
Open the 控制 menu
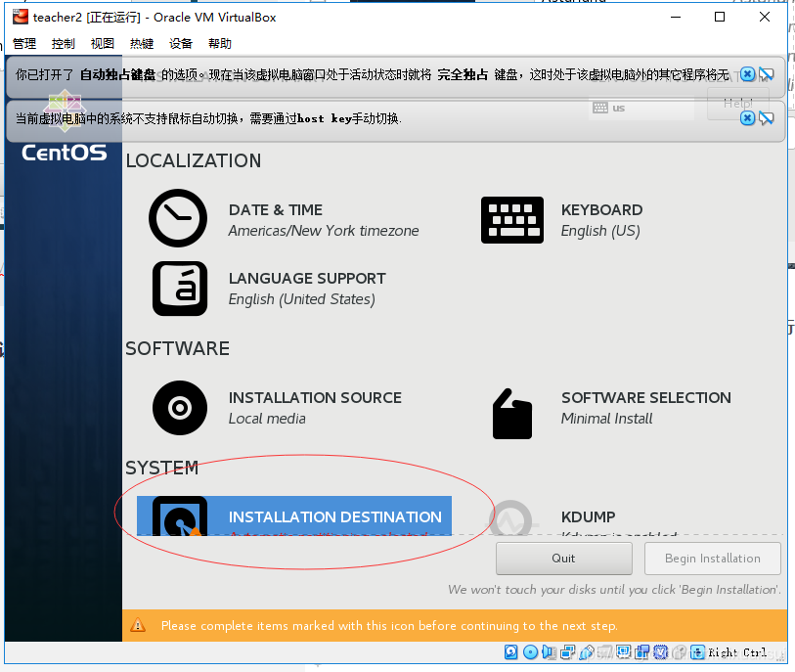[64, 44]
